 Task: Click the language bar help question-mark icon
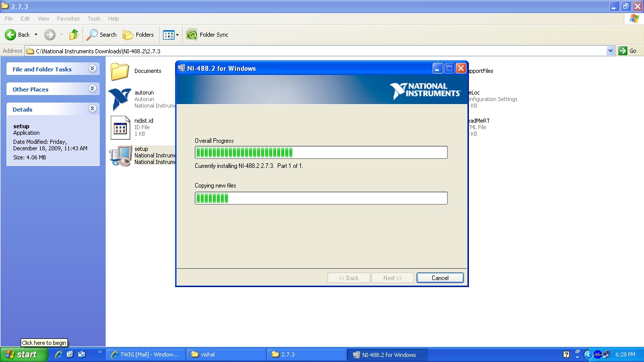point(566,354)
